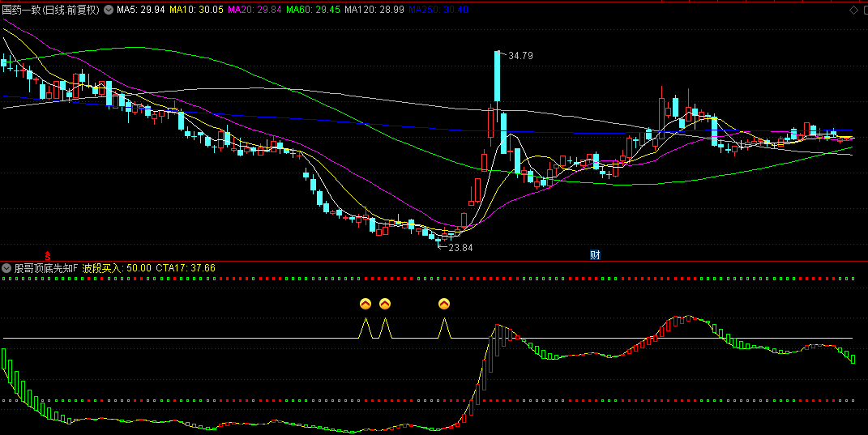The width and height of the screenshot is (868, 435).
Task: Click the 波段买入 indicator value label
Action: (x=117, y=267)
